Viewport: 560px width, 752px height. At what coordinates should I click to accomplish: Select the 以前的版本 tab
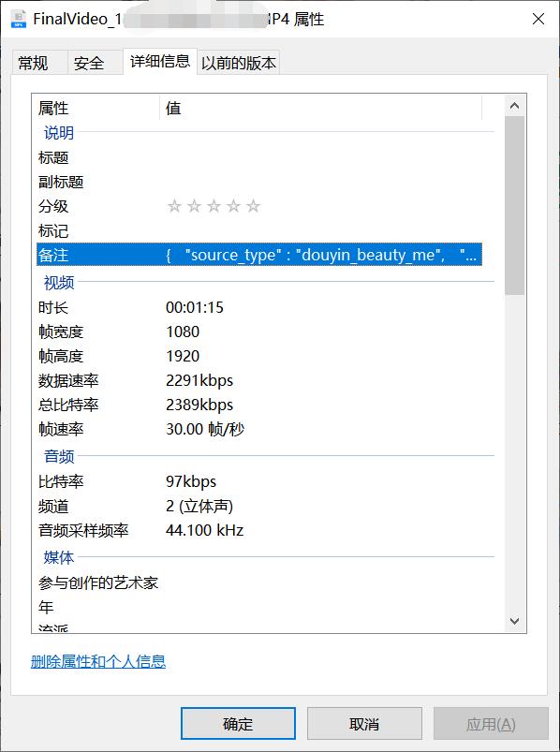[x=238, y=63]
